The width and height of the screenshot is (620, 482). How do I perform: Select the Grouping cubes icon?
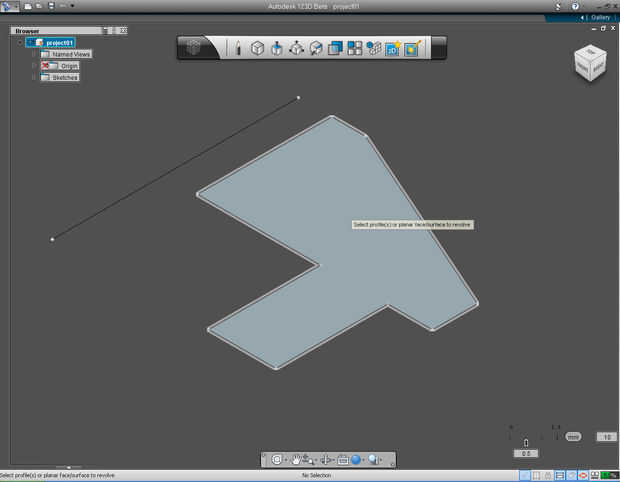[374, 48]
